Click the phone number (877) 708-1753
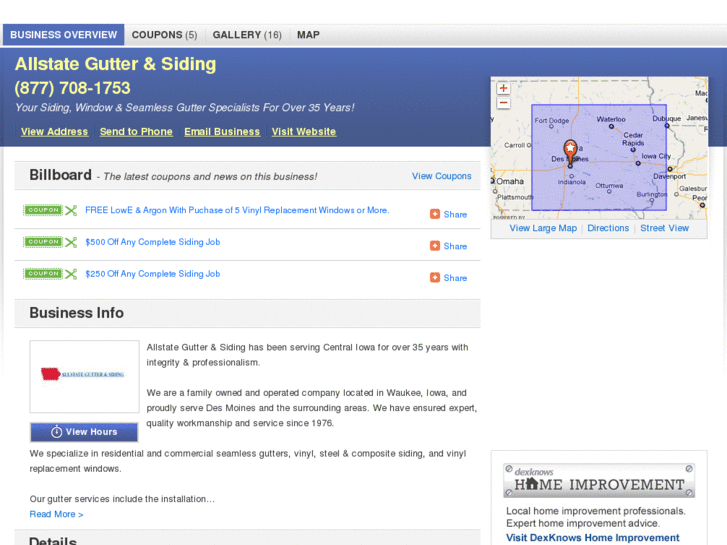This screenshot has height=545, width=727. tap(72, 88)
